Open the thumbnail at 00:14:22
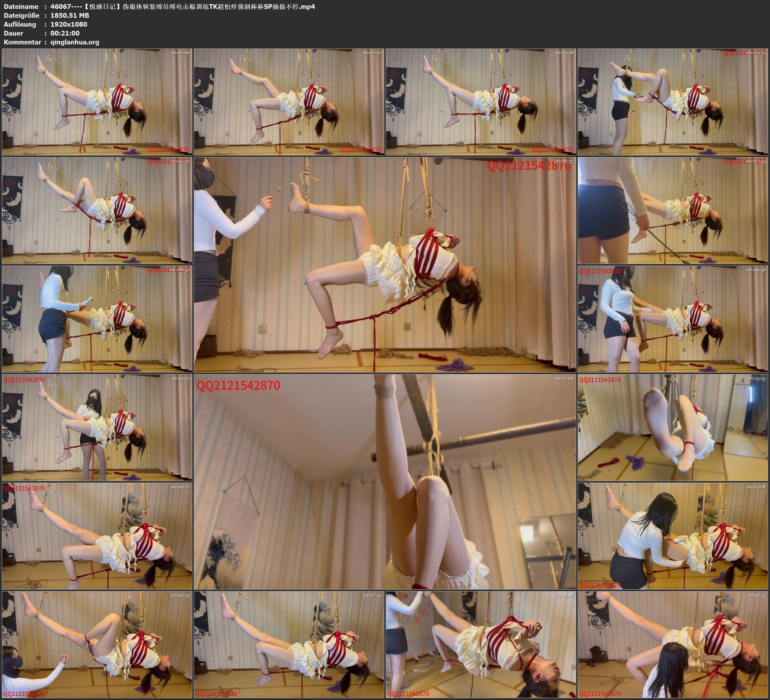The height and width of the screenshot is (700, 770). 97,536
